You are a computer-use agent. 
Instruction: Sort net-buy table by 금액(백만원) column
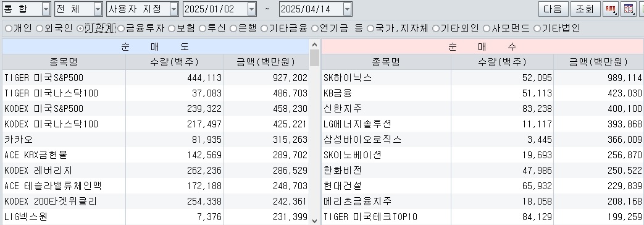coord(599,62)
